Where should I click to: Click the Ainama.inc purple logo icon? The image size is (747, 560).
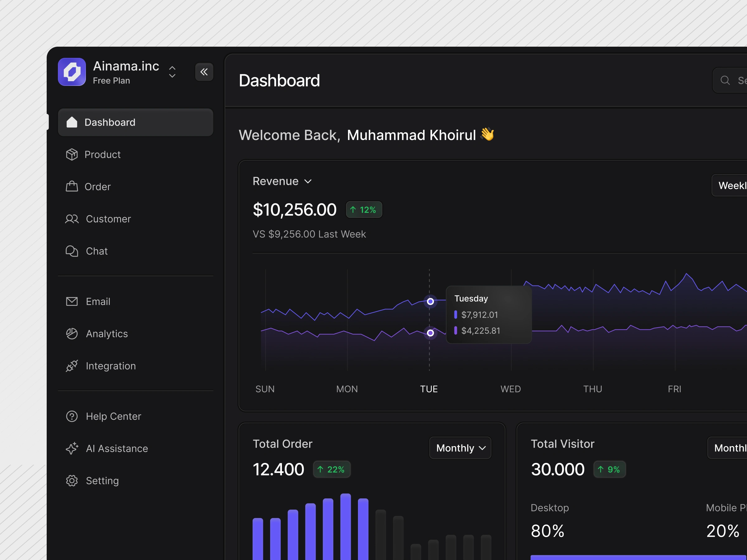pyautogui.click(x=72, y=72)
